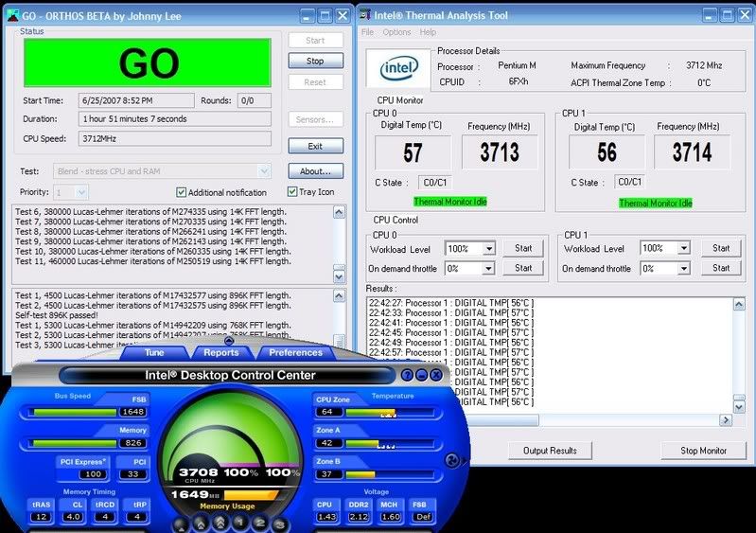The image size is (756, 533).
Task: Click the Memory bus speed bar in Control Center
Action: pyautogui.click(x=73, y=443)
